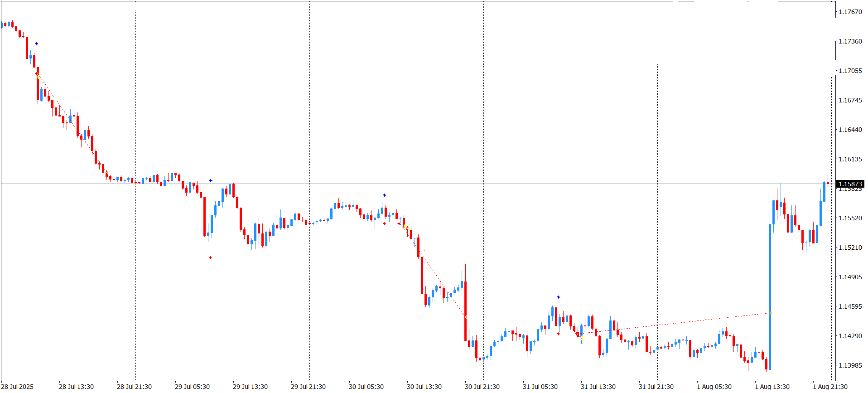Click the 1.14290 price level label
This screenshot has width=868, height=393.
(x=850, y=336)
